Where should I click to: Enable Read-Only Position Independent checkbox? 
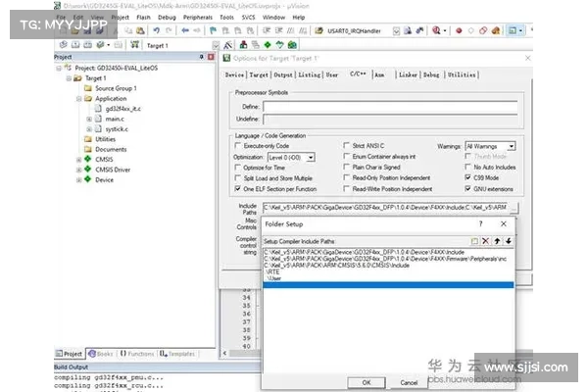tap(346, 177)
